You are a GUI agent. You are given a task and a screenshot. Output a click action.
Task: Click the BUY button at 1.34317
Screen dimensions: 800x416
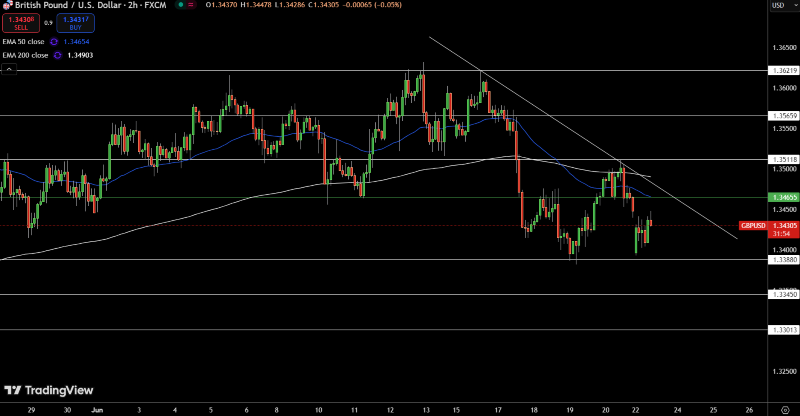76,23
